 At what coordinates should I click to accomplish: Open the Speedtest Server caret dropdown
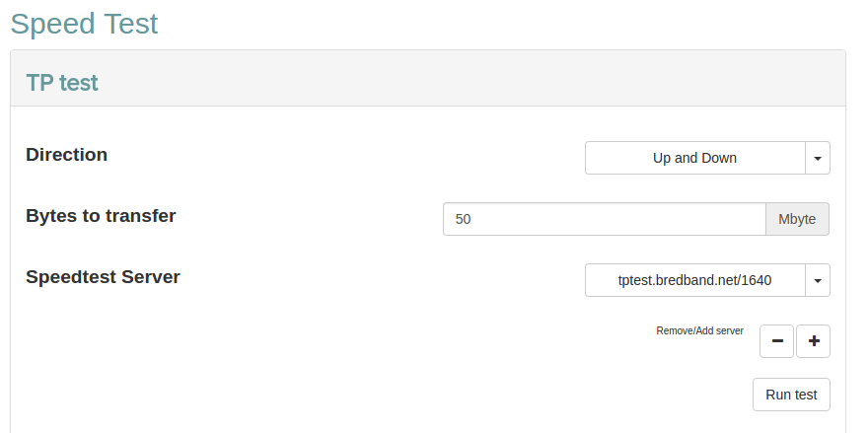coord(818,280)
